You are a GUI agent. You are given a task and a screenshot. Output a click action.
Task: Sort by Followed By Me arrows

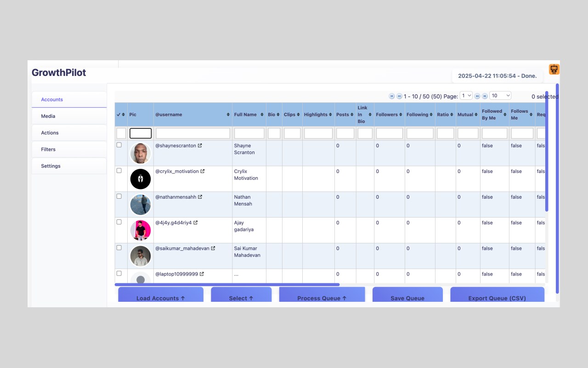tap(505, 115)
